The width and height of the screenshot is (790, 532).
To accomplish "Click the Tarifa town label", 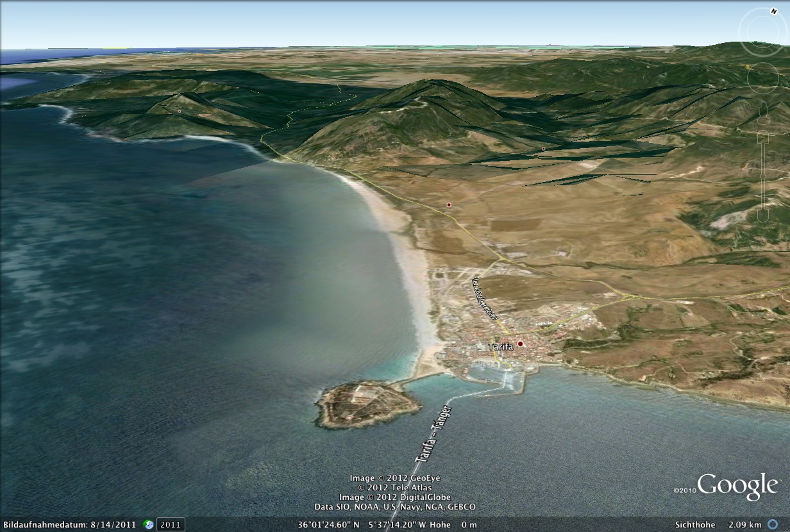I will click(501, 347).
